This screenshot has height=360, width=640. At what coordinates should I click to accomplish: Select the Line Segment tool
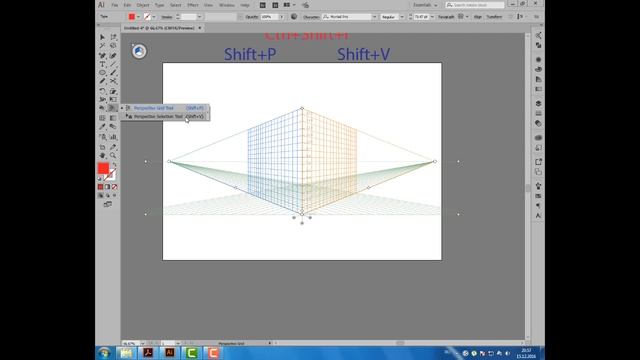point(113,64)
